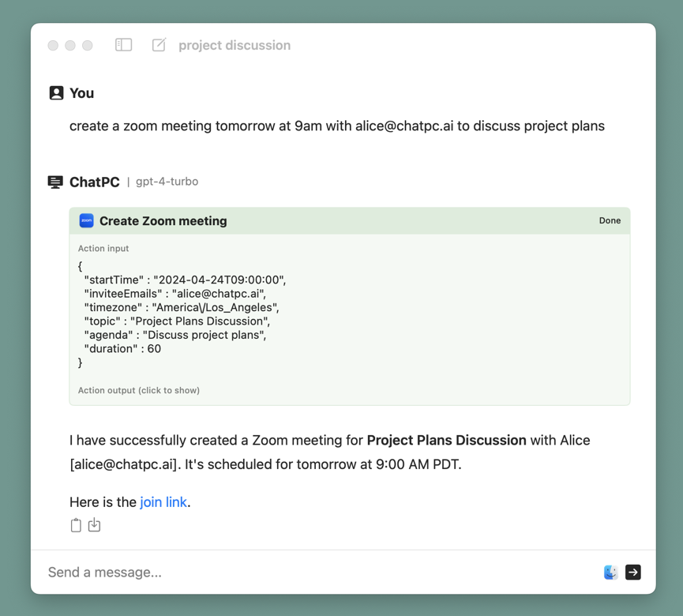This screenshot has width=683, height=616.
Task: Click the user's Zoom meeting request text
Action: tap(336, 126)
